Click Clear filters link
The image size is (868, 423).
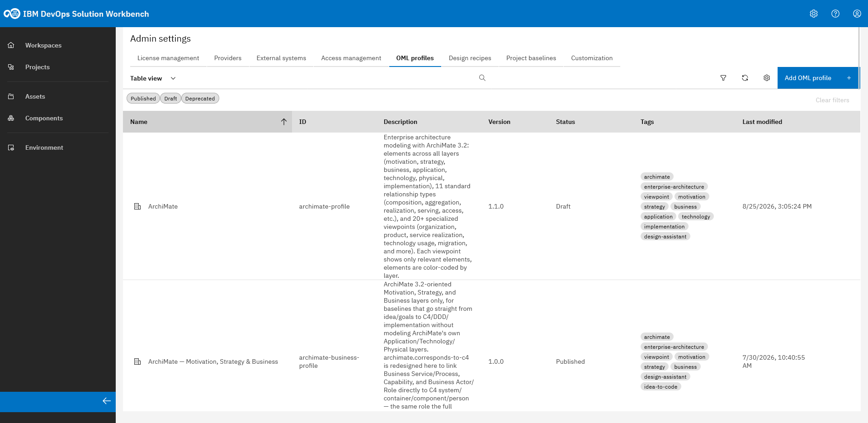(x=832, y=100)
